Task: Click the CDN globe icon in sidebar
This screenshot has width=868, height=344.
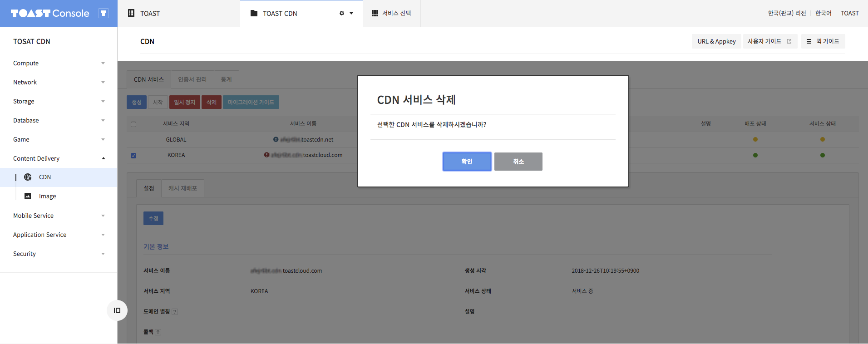Action: (28, 177)
